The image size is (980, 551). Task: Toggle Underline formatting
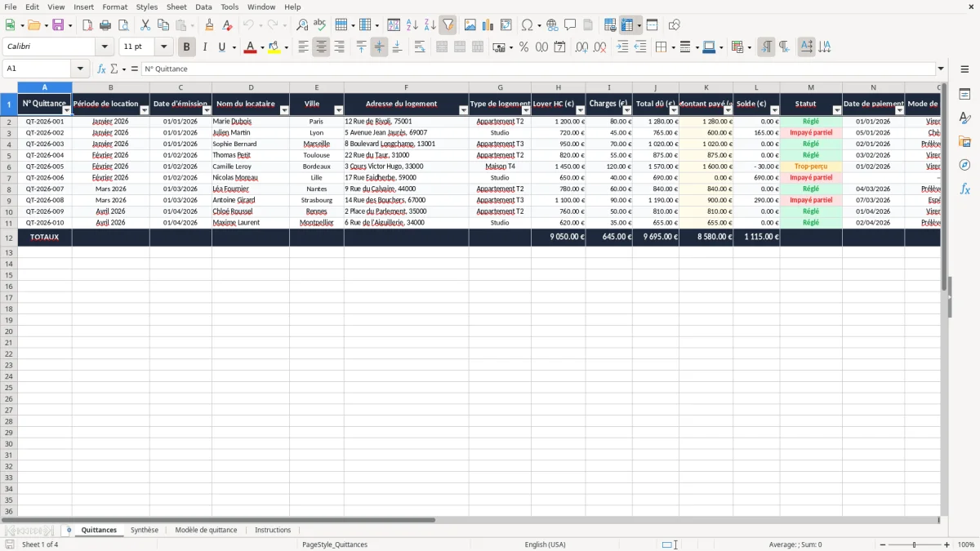[222, 47]
